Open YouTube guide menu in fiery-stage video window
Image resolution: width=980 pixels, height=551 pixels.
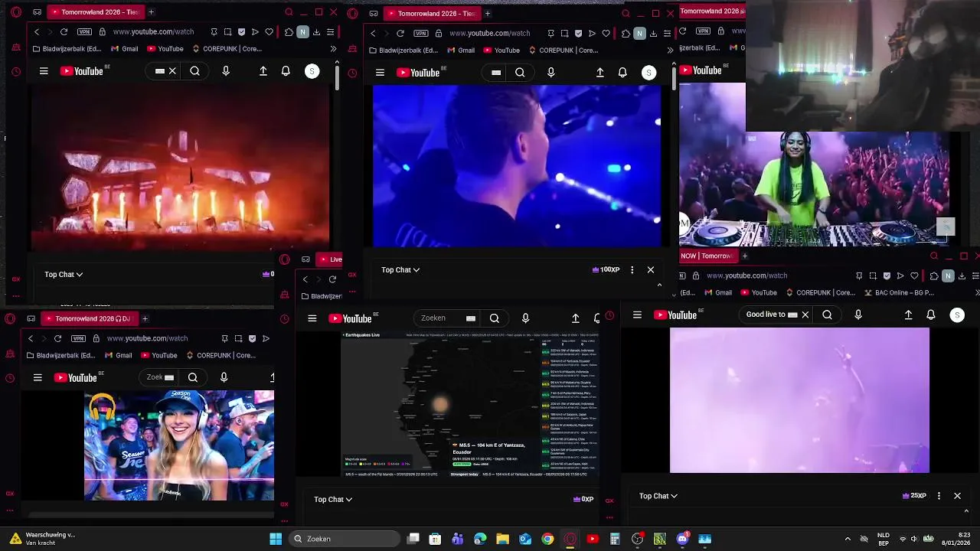[44, 71]
